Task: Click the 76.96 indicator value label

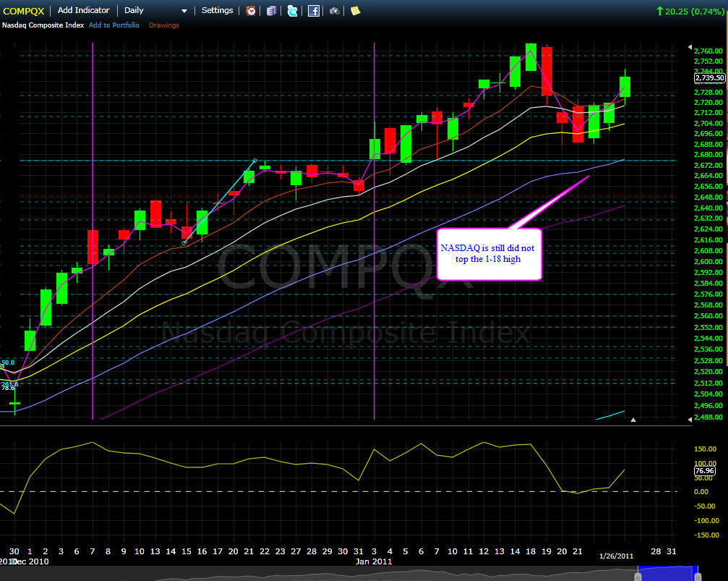Action: coord(704,471)
